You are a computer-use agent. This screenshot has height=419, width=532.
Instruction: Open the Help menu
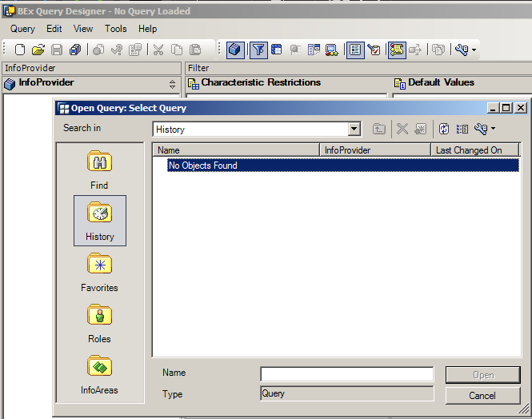(147, 29)
